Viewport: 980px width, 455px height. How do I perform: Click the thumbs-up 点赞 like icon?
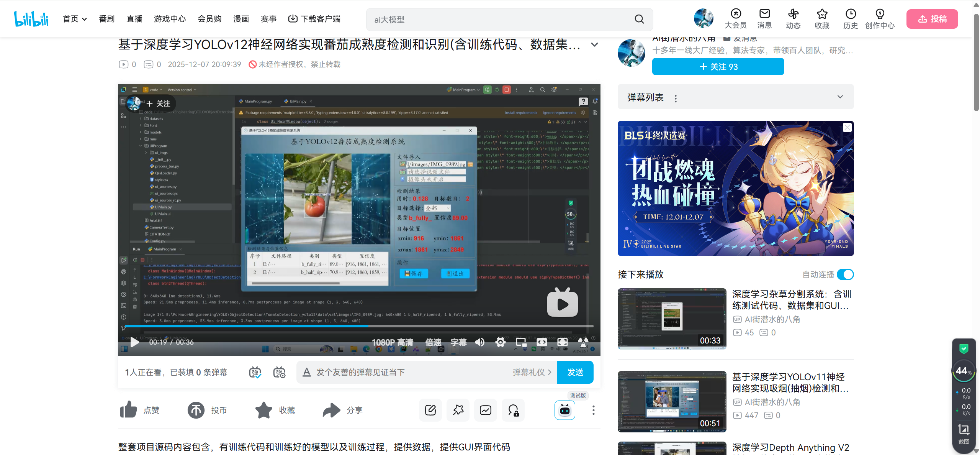(x=128, y=410)
